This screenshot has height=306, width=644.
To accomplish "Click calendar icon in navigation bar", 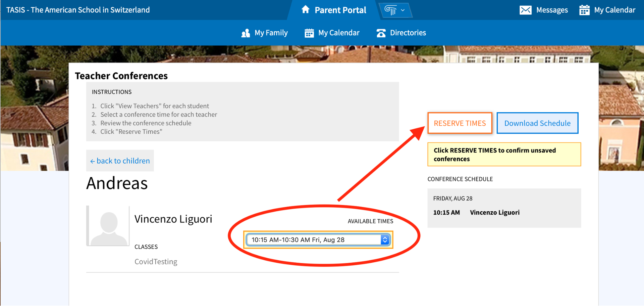I will [309, 33].
